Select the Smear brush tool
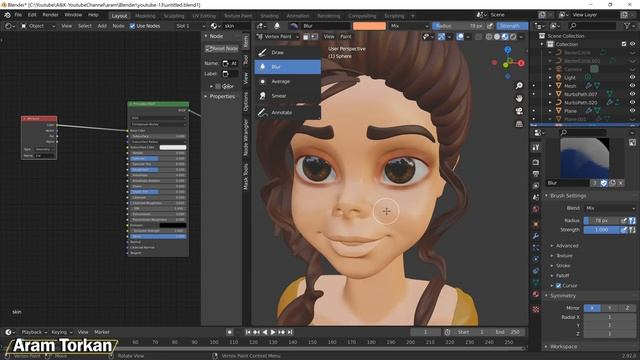 coord(288,96)
